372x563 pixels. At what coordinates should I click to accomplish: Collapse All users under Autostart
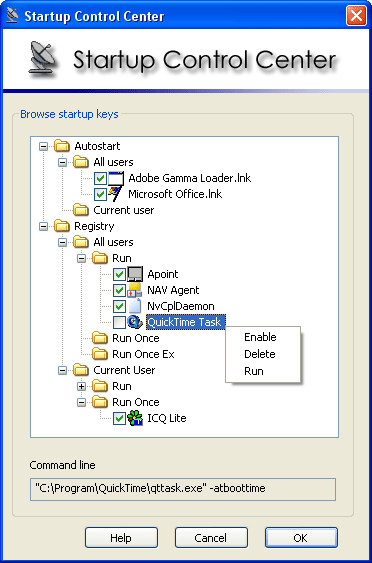(62, 162)
